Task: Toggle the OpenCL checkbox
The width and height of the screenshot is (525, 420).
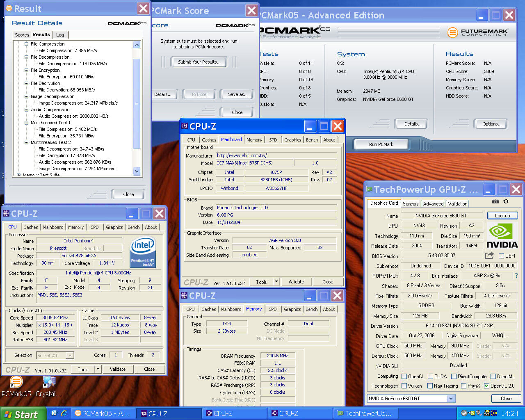Action: (x=404, y=376)
